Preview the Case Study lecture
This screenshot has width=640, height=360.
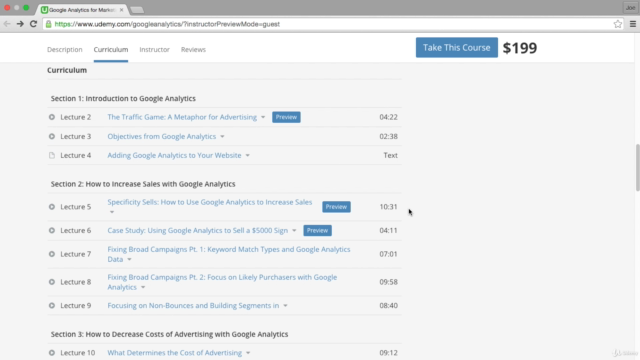point(318,231)
